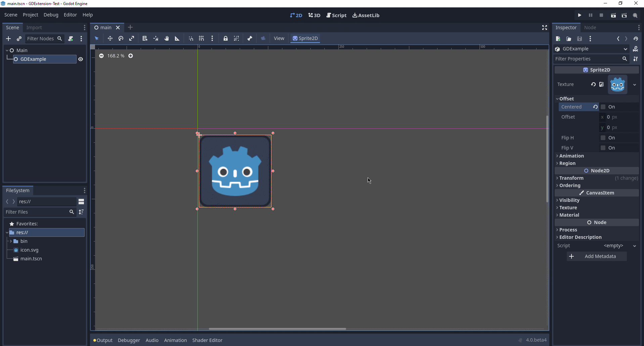Collapse the res:// folder in Favorites
The width and height of the screenshot is (644, 346).
click(7, 232)
